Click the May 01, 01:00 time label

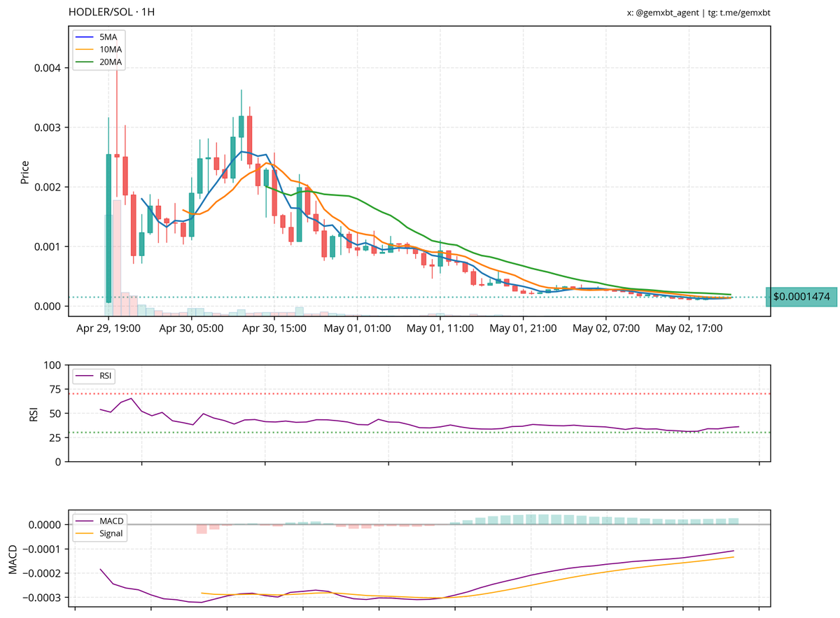tap(357, 327)
